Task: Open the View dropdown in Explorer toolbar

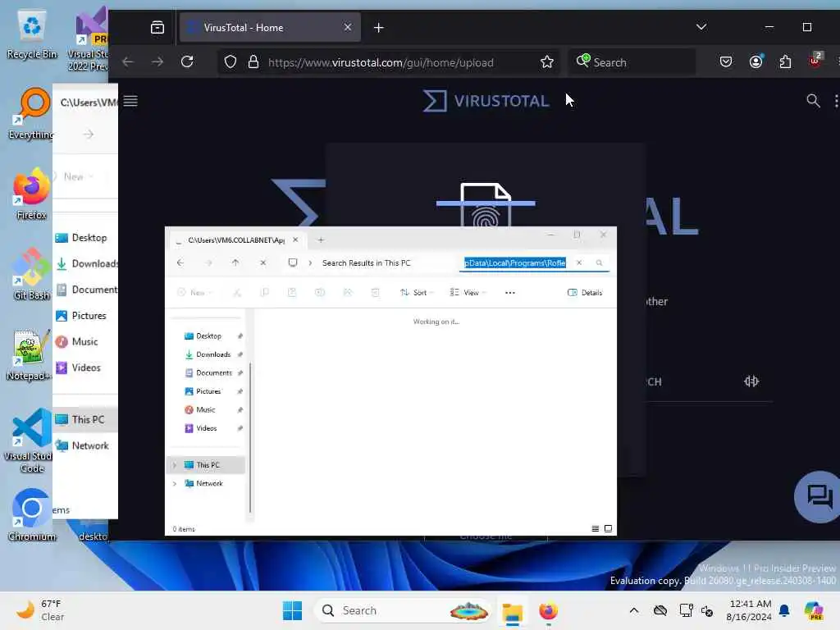Action: 468,293
